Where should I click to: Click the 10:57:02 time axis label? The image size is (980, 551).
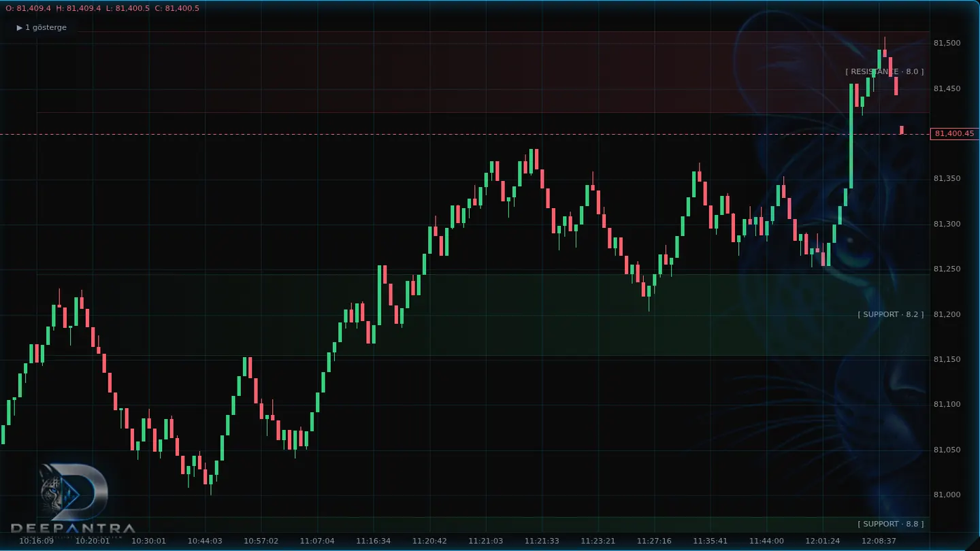(x=261, y=541)
